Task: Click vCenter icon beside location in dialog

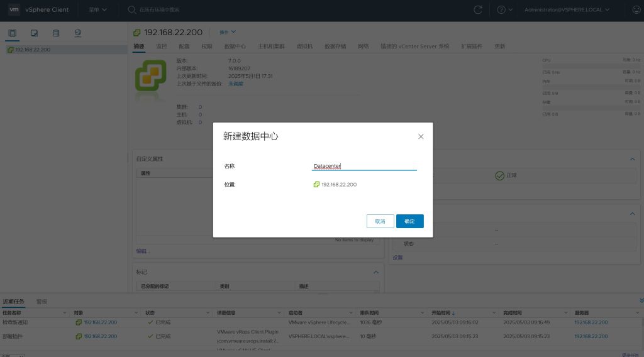Action: (x=316, y=185)
